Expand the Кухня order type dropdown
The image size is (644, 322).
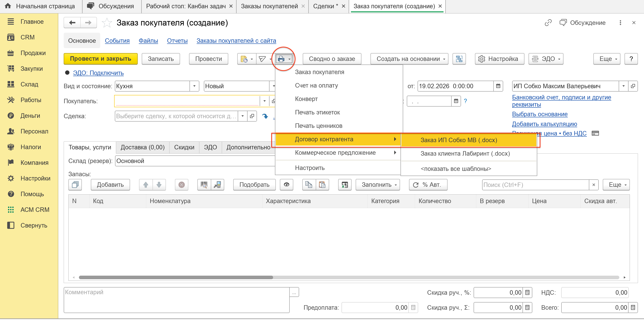click(194, 86)
